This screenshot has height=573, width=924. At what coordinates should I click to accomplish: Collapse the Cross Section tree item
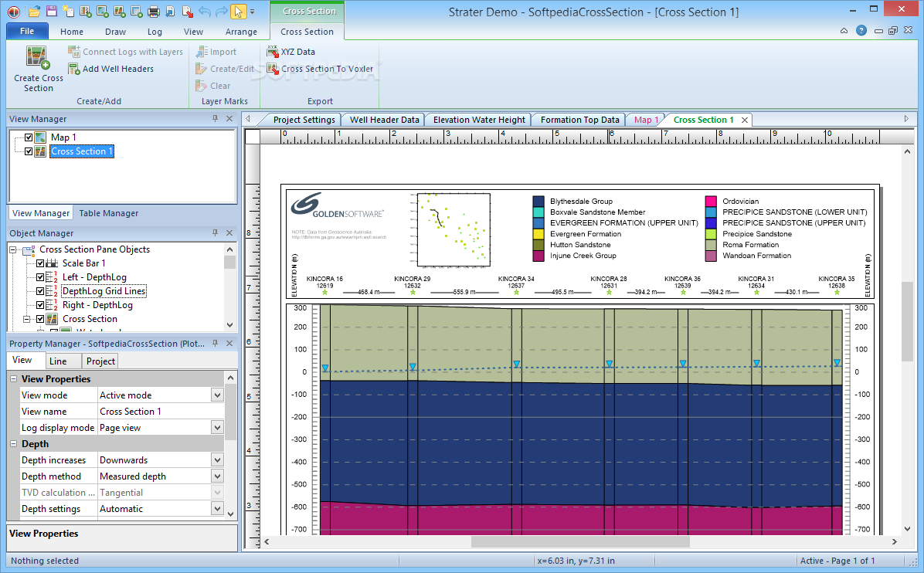[x=26, y=319]
